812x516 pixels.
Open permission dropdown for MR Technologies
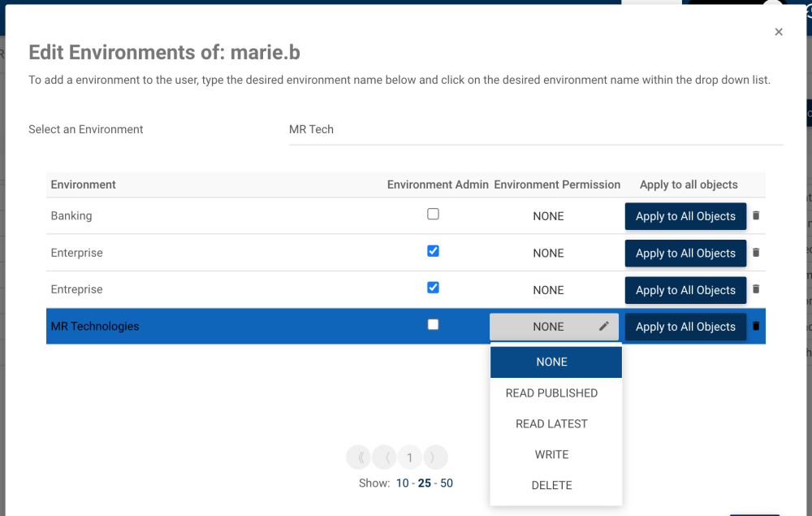click(549, 327)
